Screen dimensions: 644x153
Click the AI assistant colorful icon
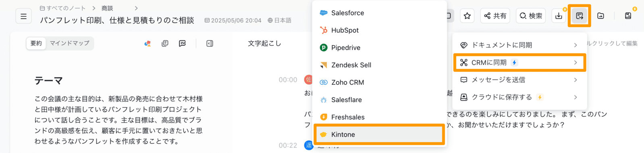[x=148, y=43]
